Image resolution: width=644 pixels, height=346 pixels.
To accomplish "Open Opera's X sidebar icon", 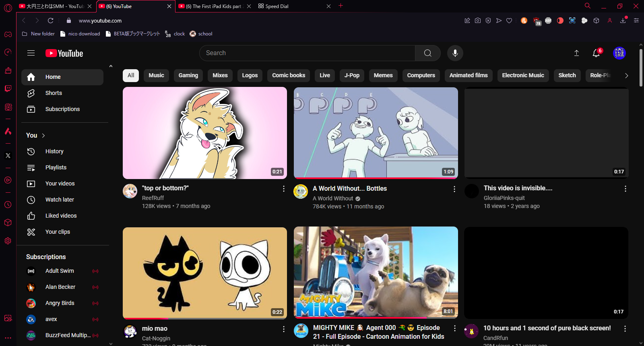I will coord(8,155).
